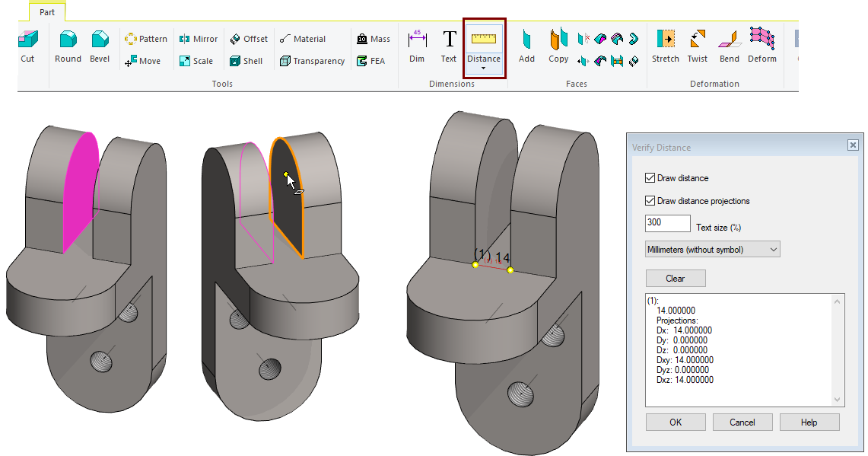Select the Twist deformation tool
868x456 pixels.
pyautogui.click(x=697, y=46)
